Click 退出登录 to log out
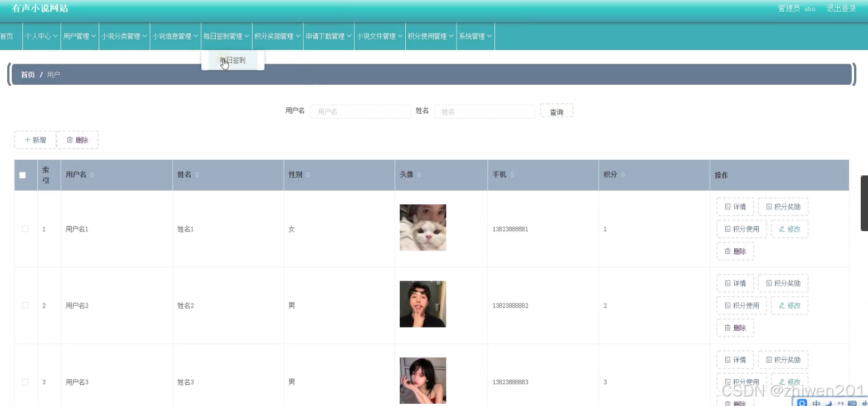The width and height of the screenshot is (868, 406). click(841, 8)
